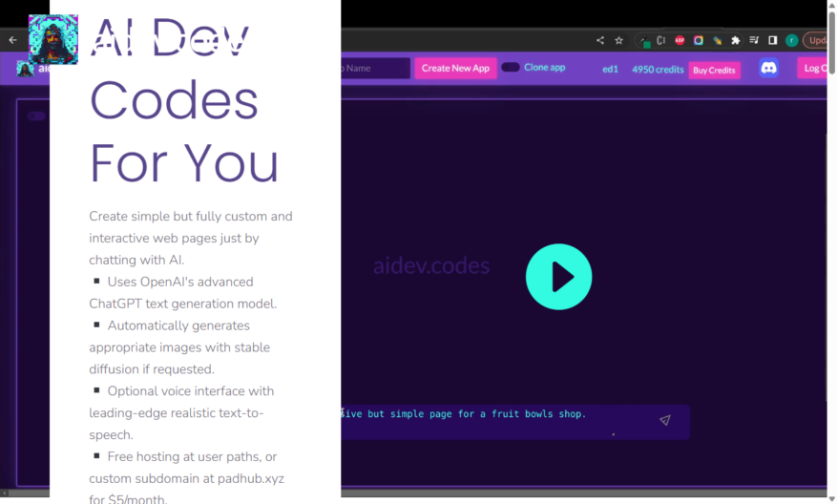Click the browser Update button
Screen dimensions: 837x504
(815, 40)
